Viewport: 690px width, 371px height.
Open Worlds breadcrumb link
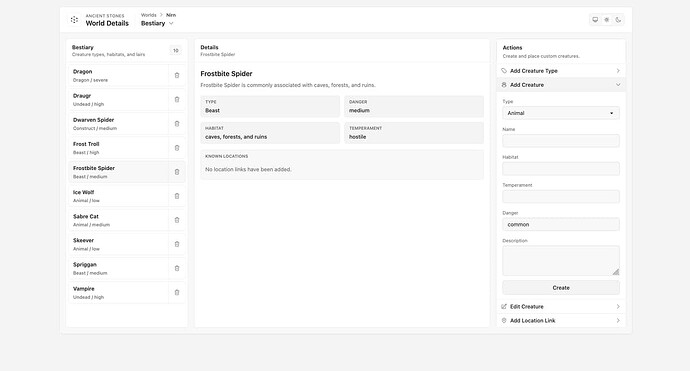[x=148, y=15]
